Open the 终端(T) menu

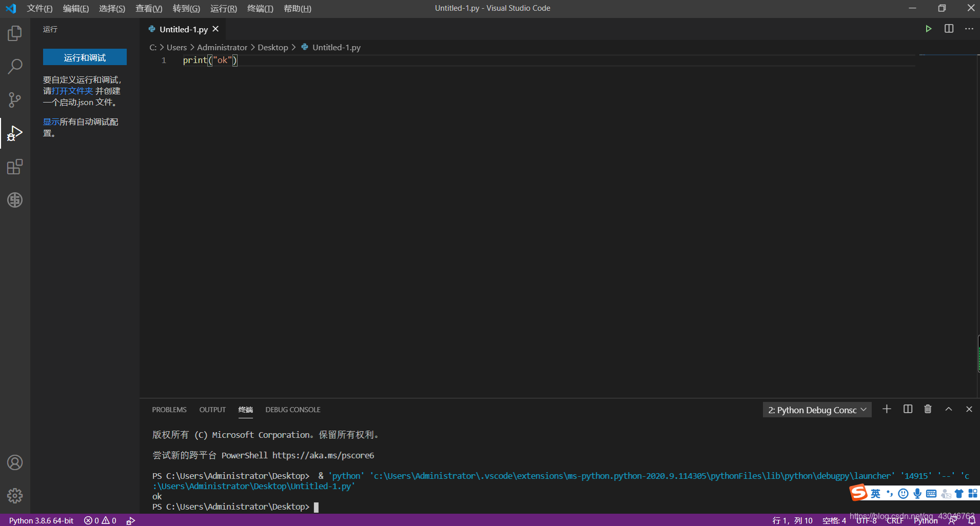tap(260, 8)
